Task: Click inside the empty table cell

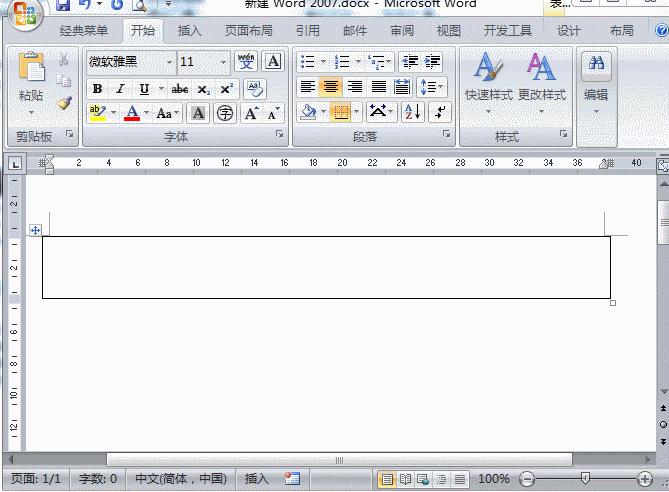Action: tap(325, 267)
